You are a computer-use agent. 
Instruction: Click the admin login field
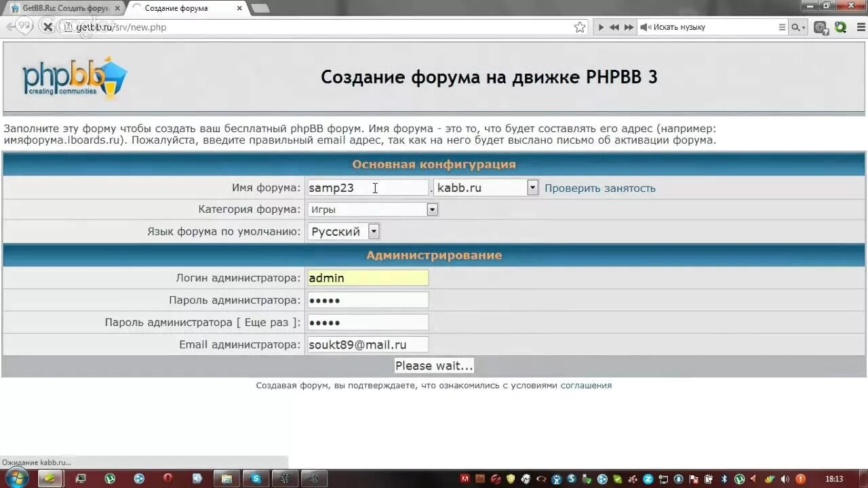tap(368, 278)
